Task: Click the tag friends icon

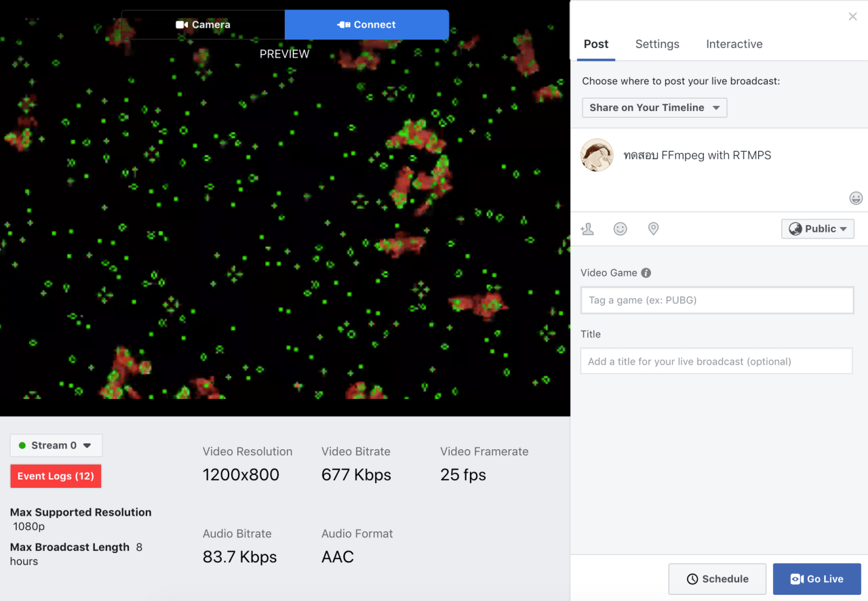Action: click(587, 229)
